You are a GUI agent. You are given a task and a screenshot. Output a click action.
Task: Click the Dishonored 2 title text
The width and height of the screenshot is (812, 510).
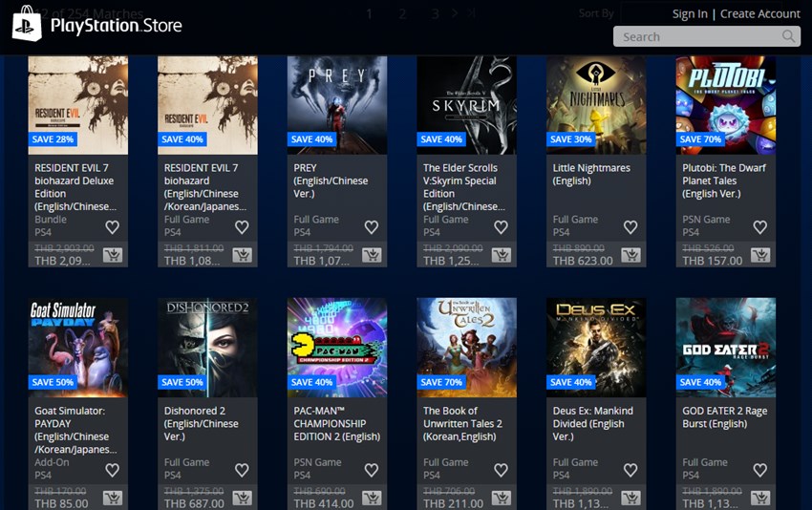pos(201,423)
